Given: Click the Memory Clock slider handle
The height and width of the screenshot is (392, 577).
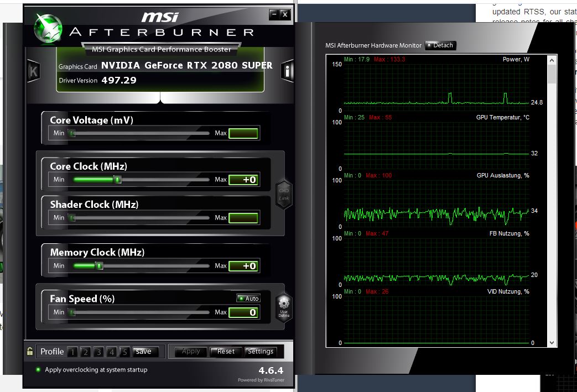Looking at the screenshot, I should tap(99, 265).
